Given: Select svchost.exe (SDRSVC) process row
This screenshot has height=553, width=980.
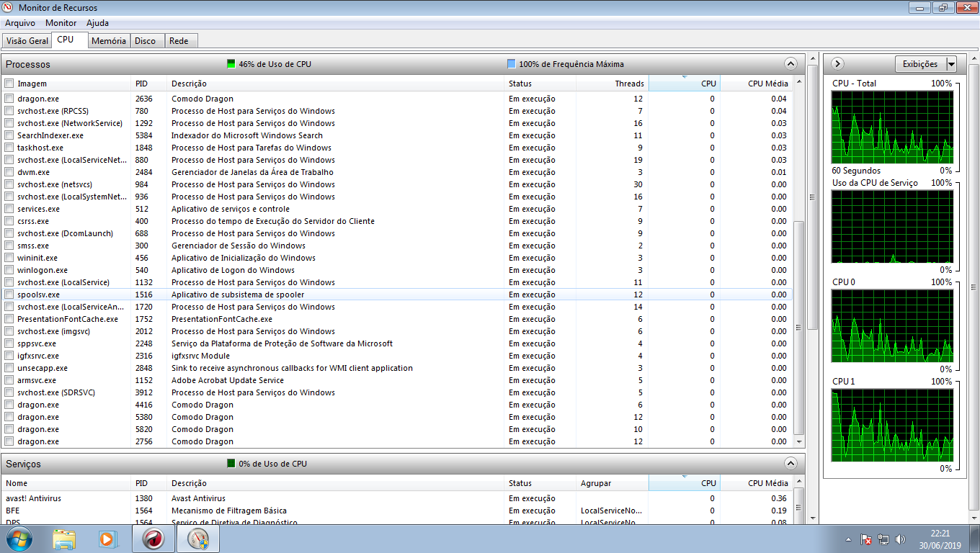Looking at the screenshot, I should pyautogui.click(x=396, y=392).
